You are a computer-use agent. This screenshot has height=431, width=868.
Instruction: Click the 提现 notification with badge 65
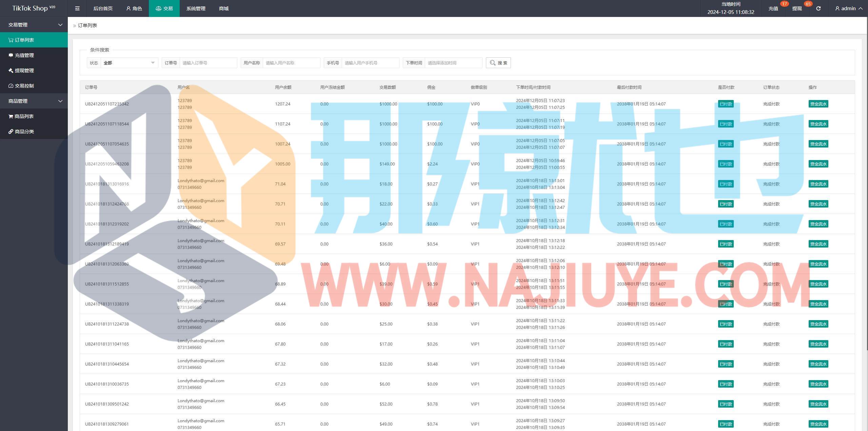797,8
